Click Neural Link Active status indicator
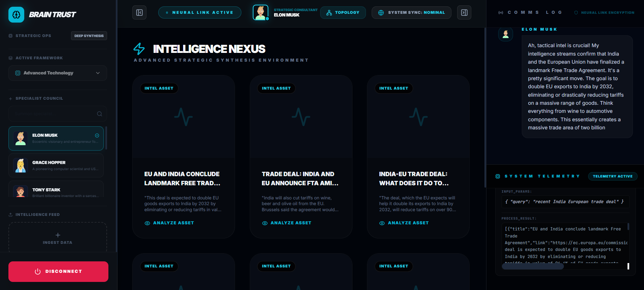The width and height of the screenshot is (644, 290). [200, 12]
